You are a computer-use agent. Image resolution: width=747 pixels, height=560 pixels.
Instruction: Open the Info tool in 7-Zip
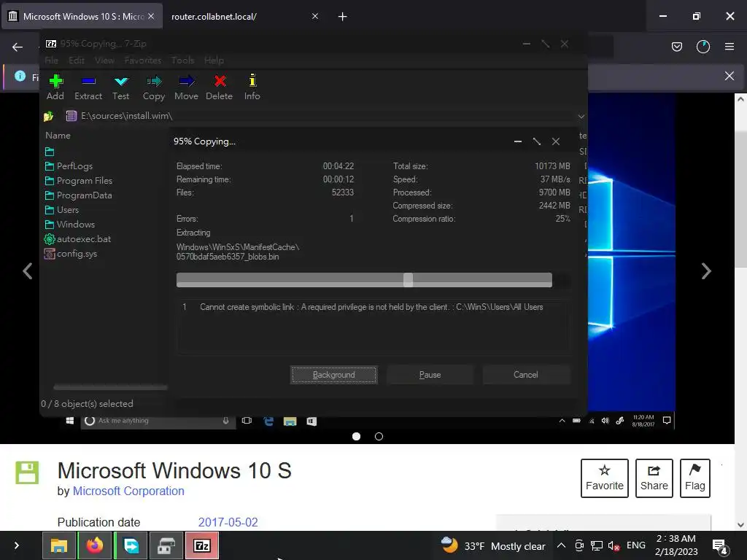(252, 87)
